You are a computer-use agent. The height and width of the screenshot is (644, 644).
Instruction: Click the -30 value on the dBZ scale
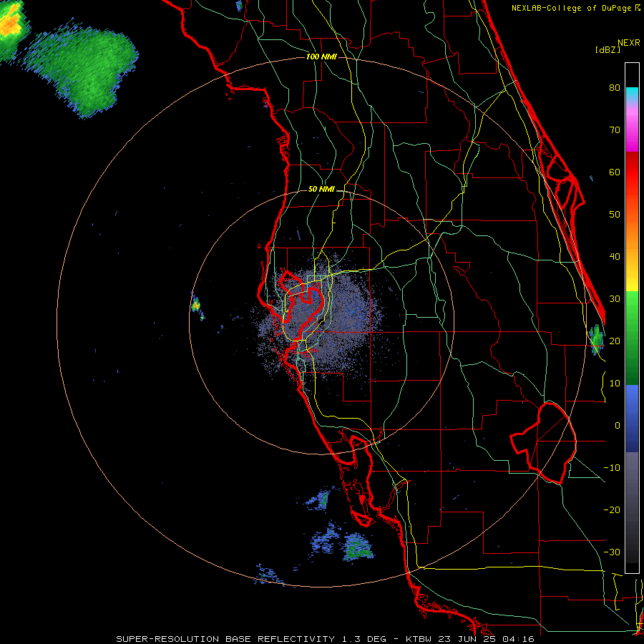tap(612, 552)
